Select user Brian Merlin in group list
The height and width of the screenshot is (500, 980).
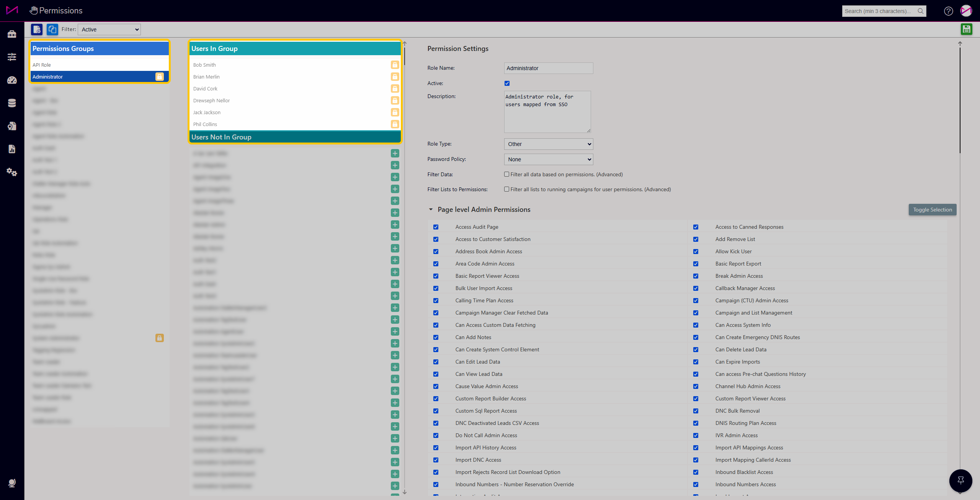click(x=206, y=77)
